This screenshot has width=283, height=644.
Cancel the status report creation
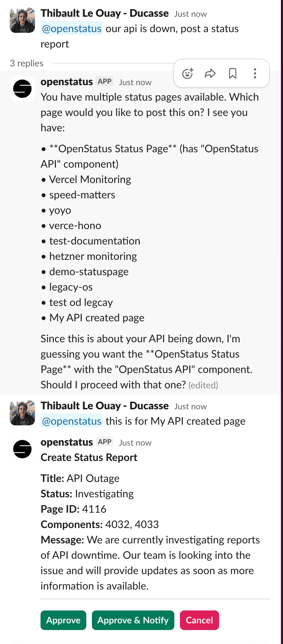(x=199, y=620)
